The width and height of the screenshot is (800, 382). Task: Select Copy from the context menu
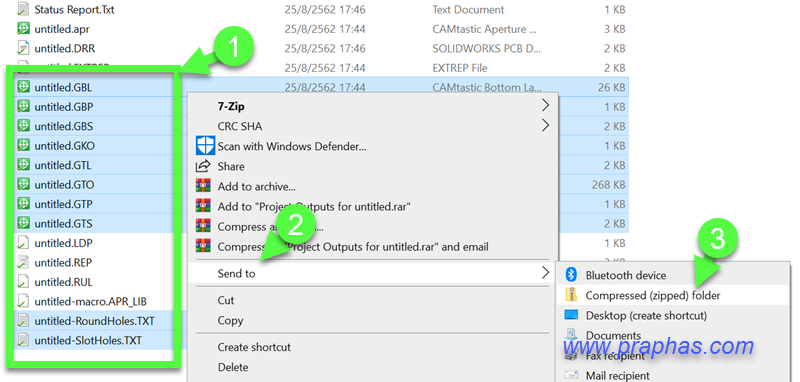(373, 320)
